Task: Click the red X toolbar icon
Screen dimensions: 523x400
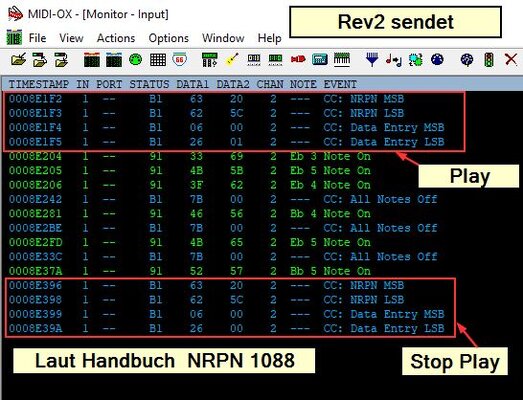Action: (511, 59)
